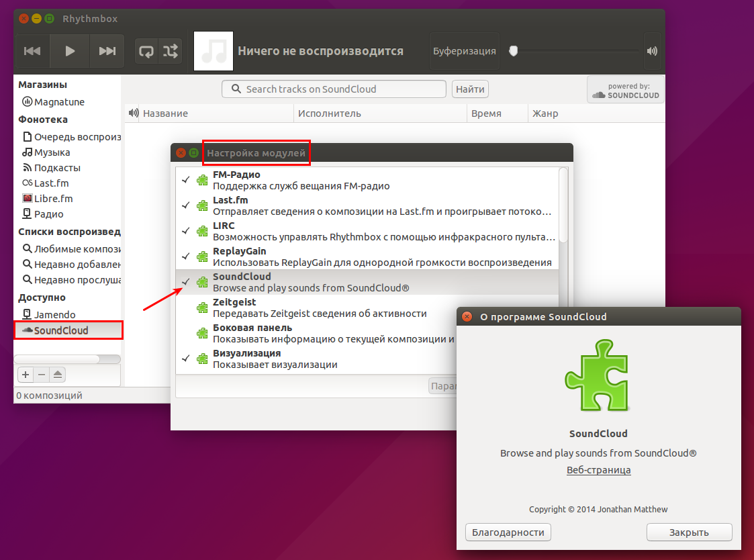This screenshot has height=560, width=754.
Task: Click the LIRC plugin puzzle icon
Action: point(203,232)
